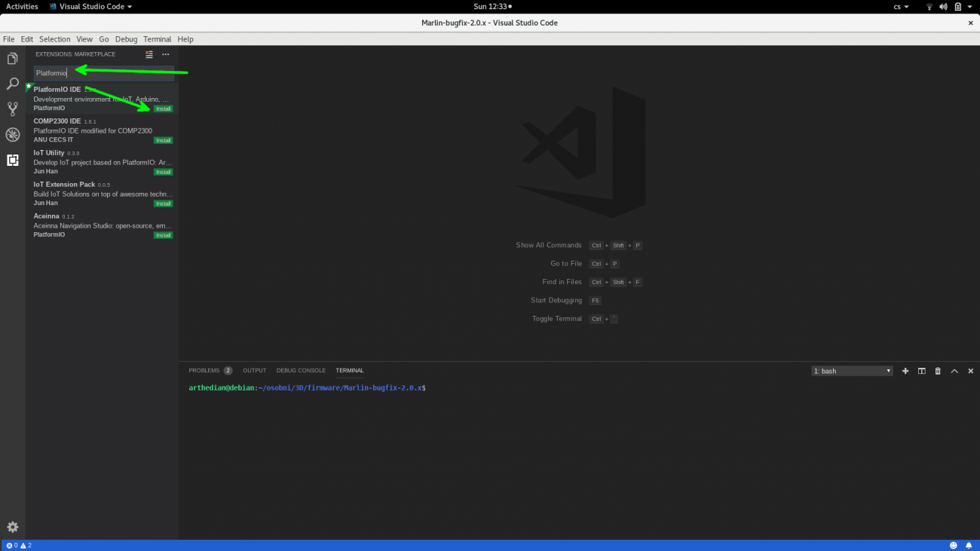Click the extensions search field
This screenshot has width=980, height=551.
pos(104,73)
